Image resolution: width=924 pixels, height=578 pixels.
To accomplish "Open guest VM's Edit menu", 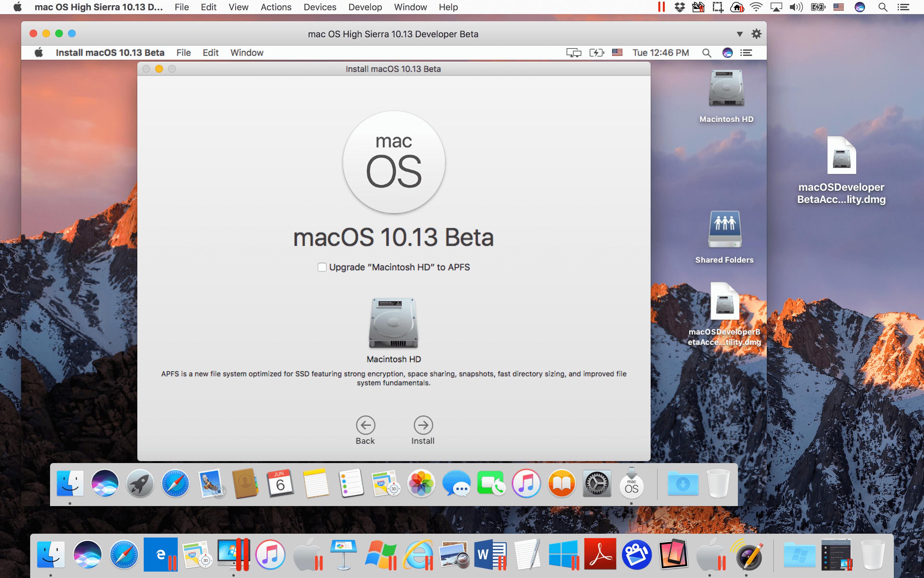I will click(210, 52).
